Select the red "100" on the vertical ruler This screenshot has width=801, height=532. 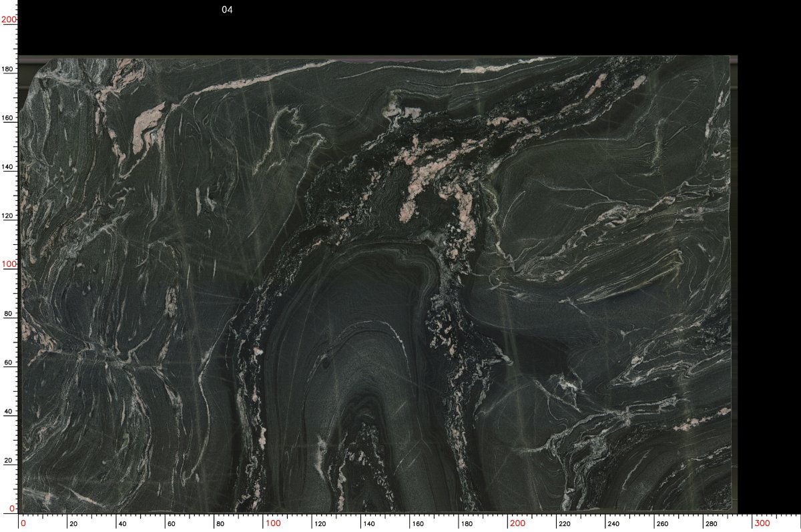tap(9, 264)
